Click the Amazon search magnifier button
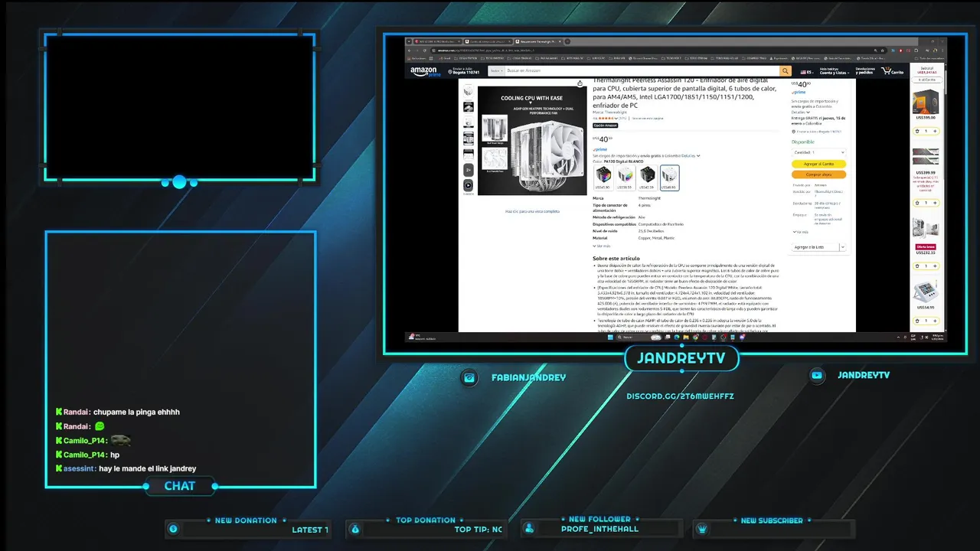This screenshot has height=551, width=980. tap(785, 71)
